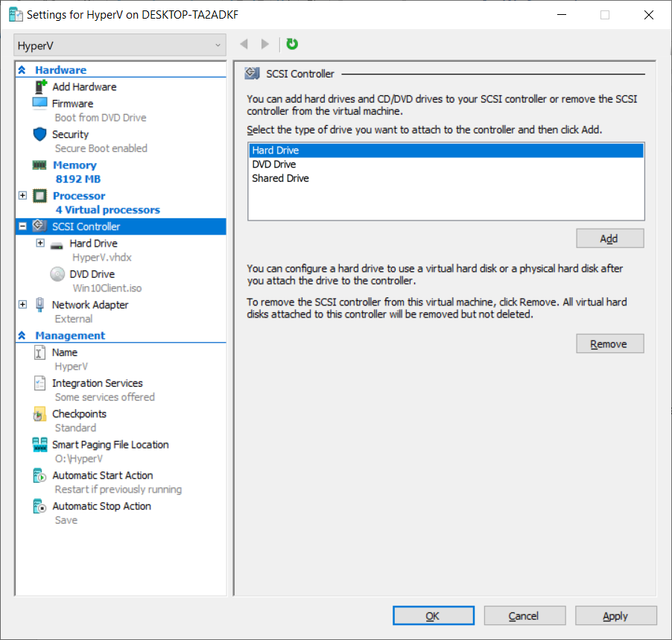Viewport: 672px width, 640px height.
Task: Click the Add Hardware icon
Action: [x=40, y=87]
